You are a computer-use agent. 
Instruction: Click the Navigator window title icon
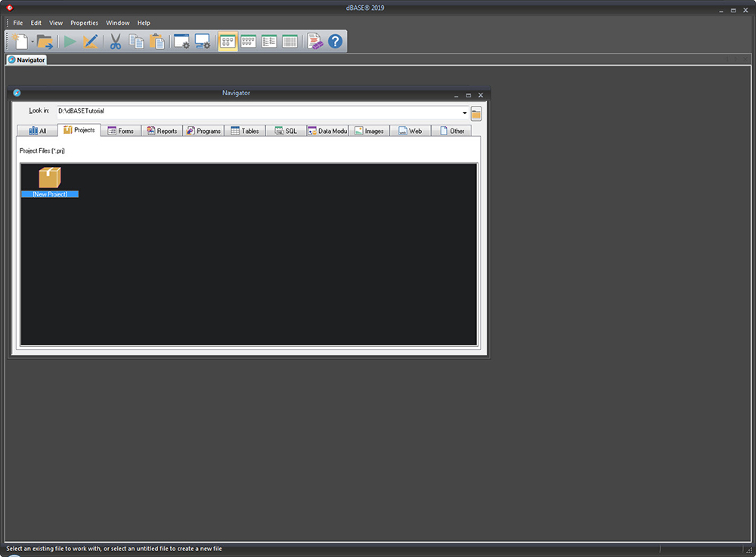[x=17, y=93]
